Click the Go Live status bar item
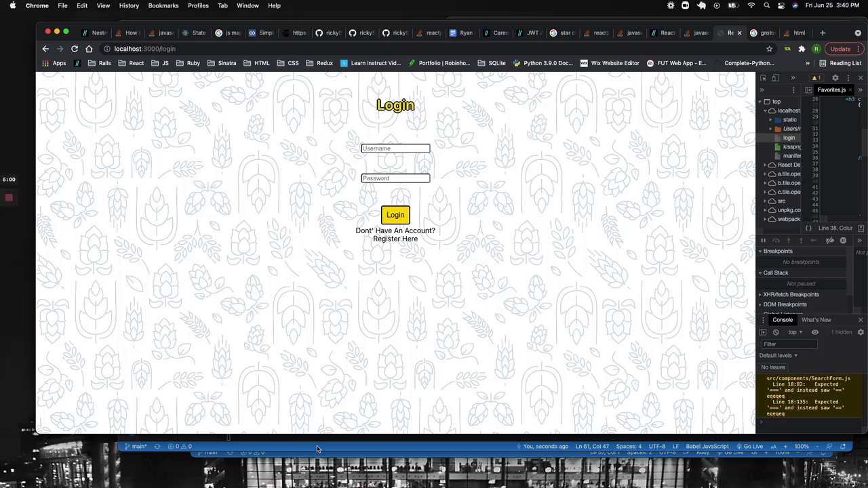868x488 pixels. click(x=749, y=446)
